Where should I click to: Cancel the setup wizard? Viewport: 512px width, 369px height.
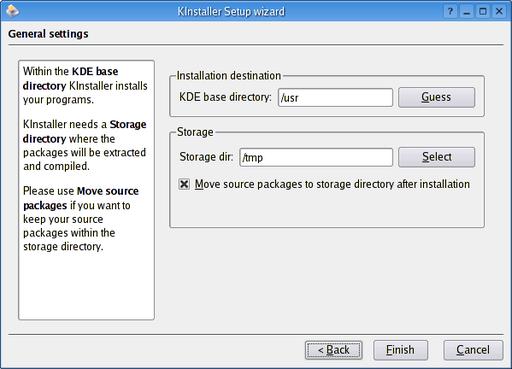click(473, 350)
